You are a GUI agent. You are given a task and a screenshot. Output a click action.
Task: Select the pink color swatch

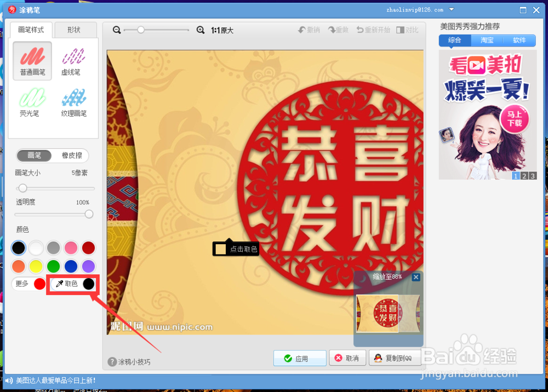coord(71,247)
